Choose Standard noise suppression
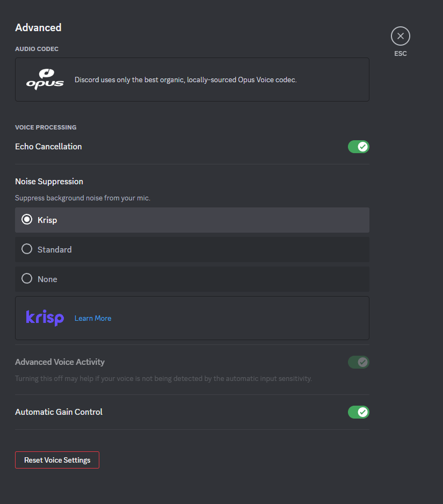Image resolution: width=443 pixels, height=504 pixels. (192, 249)
